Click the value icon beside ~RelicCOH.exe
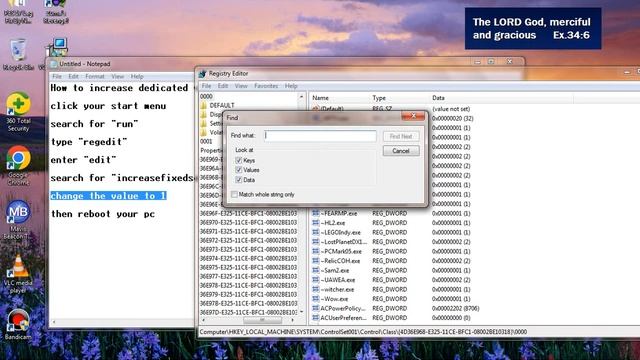640x360 pixels. [316, 260]
